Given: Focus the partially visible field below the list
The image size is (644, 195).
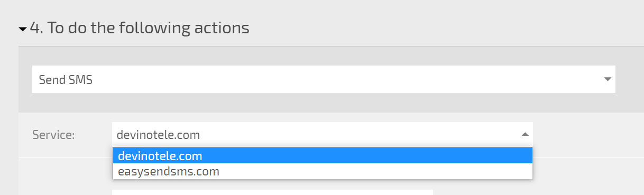Looking at the screenshot, I should point(272,192).
